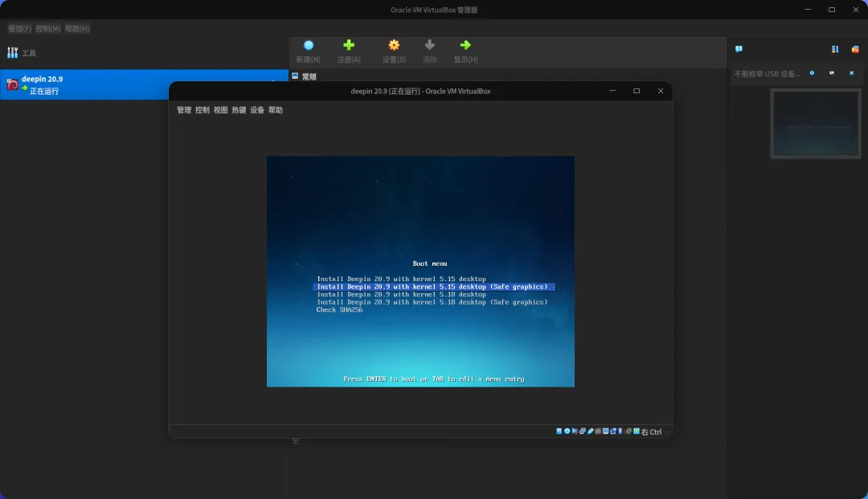Click the USB notification info icon
Screen dimensions: 868x499
point(812,73)
